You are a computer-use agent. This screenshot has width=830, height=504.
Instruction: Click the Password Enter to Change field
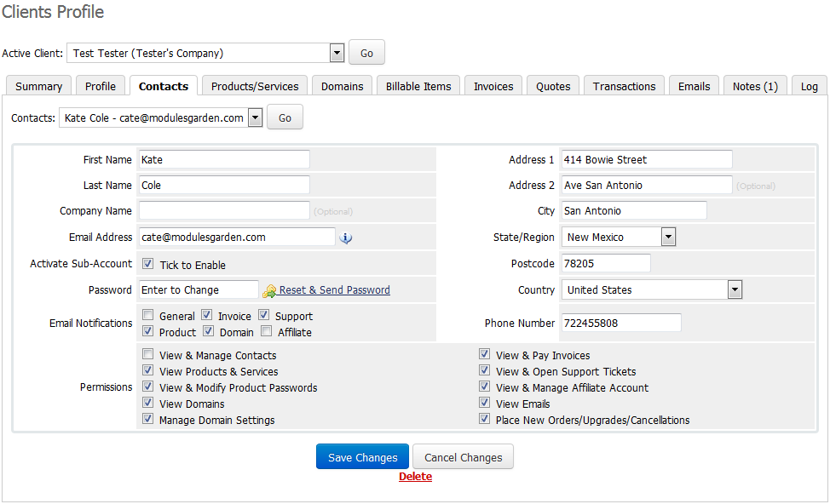(x=199, y=289)
